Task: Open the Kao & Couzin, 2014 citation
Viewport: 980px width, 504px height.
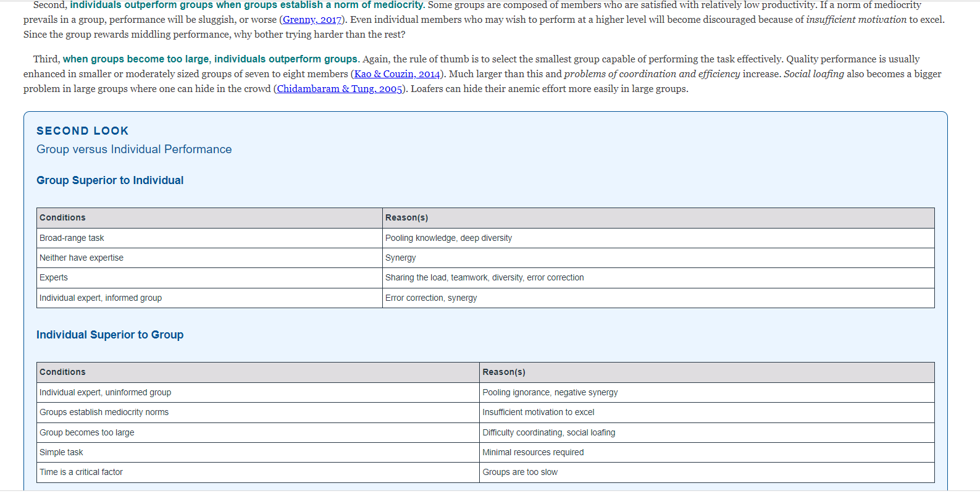Action: click(397, 74)
